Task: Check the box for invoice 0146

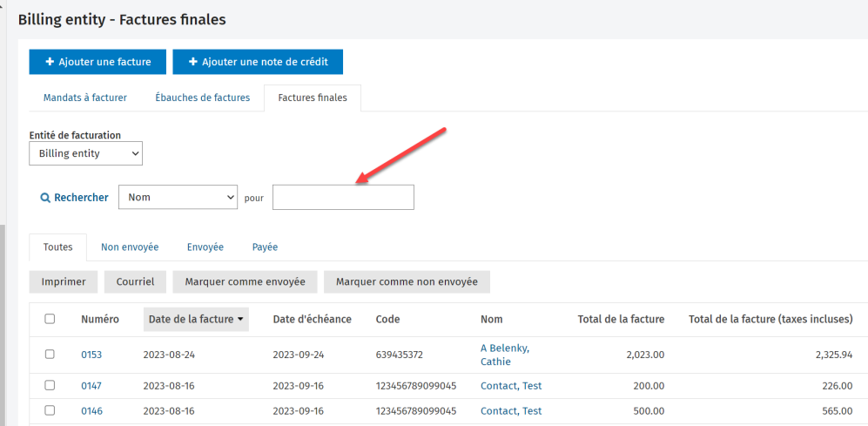Action: pos(50,410)
